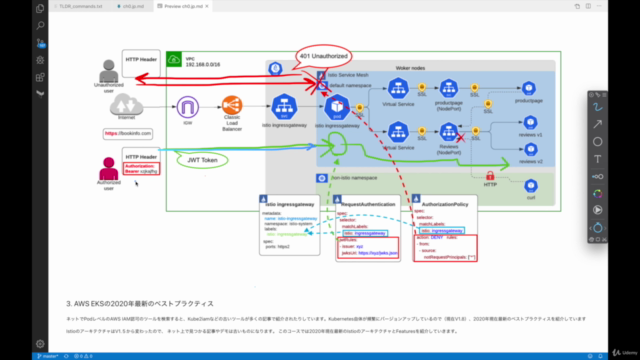Click the left chevron beside the timer ring
Viewport: 640px width, 360px height.
click(x=591, y=228)
